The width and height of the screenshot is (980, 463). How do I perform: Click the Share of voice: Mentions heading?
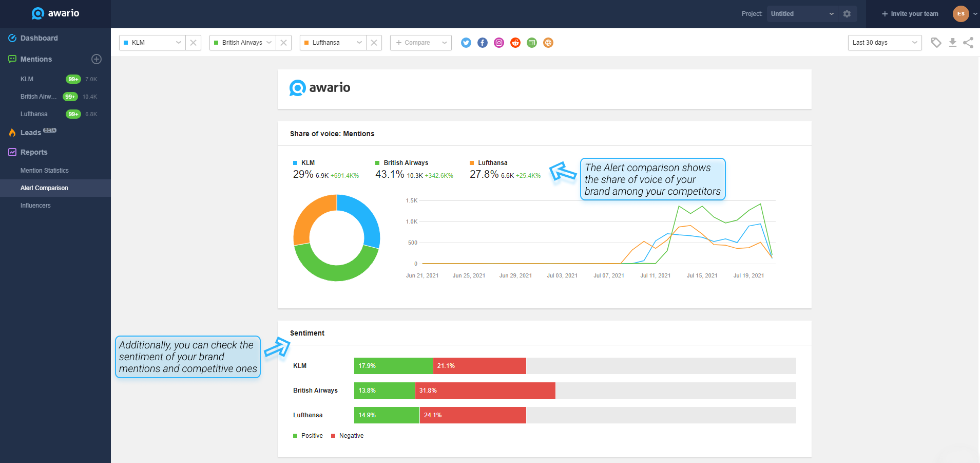[332, 134]
